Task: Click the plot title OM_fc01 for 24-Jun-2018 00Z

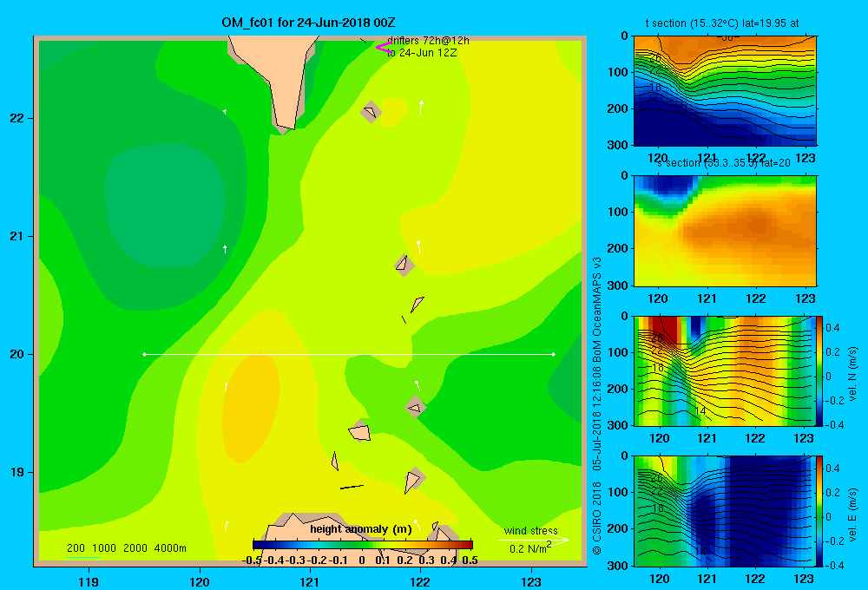Action: (308, 23)
